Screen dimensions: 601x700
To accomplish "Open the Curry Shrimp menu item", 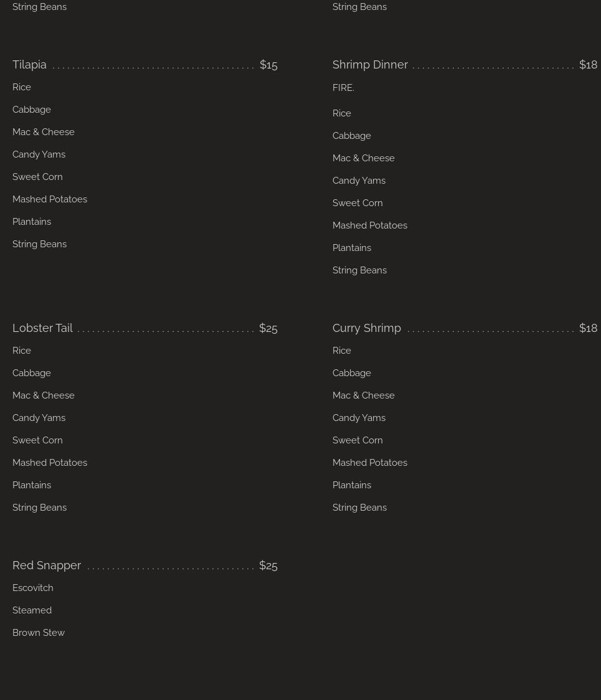I will point(366,328).
